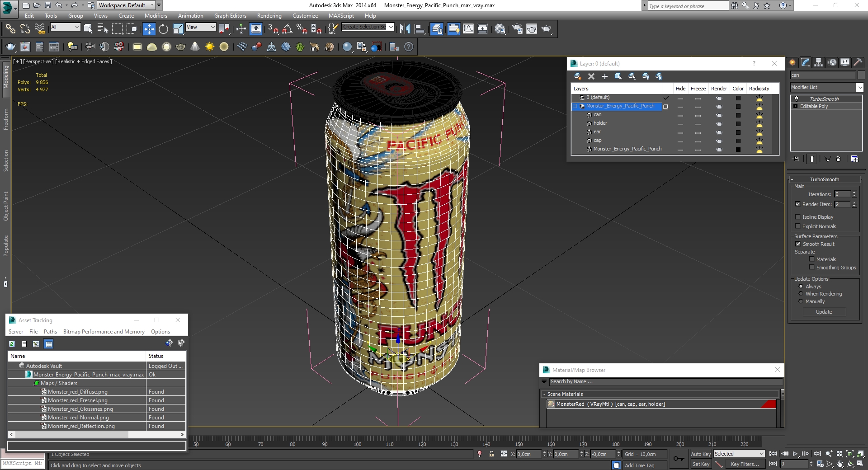
Task: Open the Render Setup teapot icon
Action: pyautogui.click(x=517, y=29)
